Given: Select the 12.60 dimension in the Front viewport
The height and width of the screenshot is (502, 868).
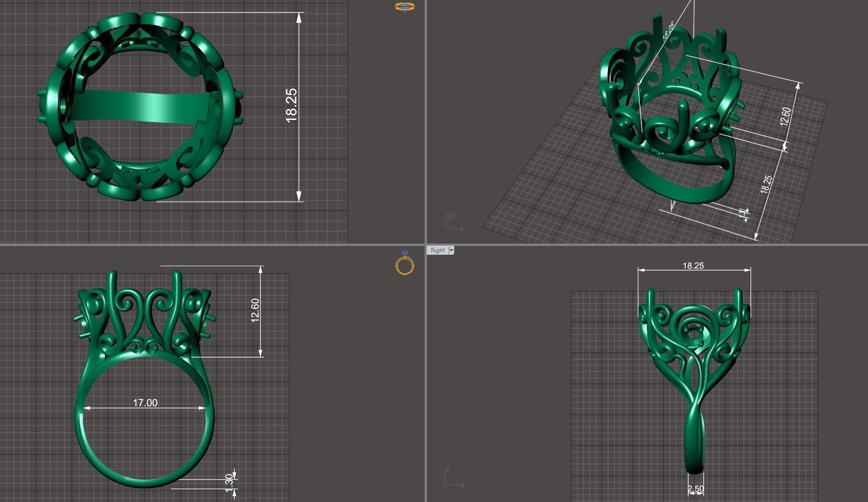Looking at the screenshot, I should pyautogui.click(x=255, y=310).
